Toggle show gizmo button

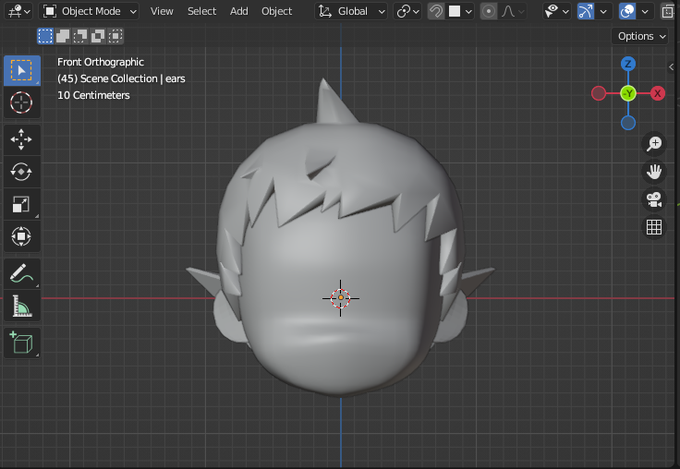(585, 11)
